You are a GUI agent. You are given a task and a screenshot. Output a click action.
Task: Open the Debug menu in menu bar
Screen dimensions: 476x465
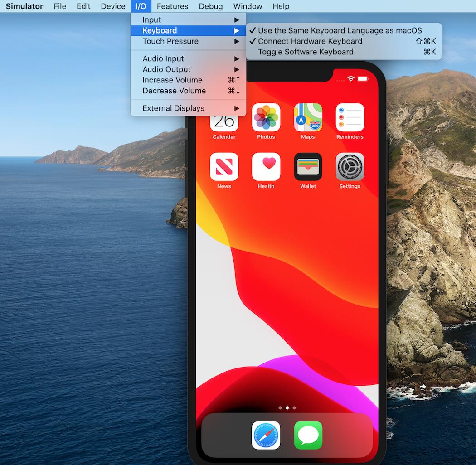tap(210, 6)
